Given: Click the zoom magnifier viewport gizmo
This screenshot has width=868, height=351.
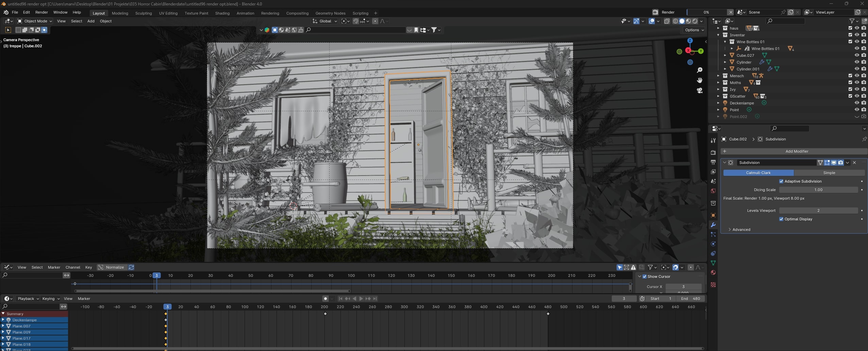Looking at the screenshot, I should click(699, 70).
